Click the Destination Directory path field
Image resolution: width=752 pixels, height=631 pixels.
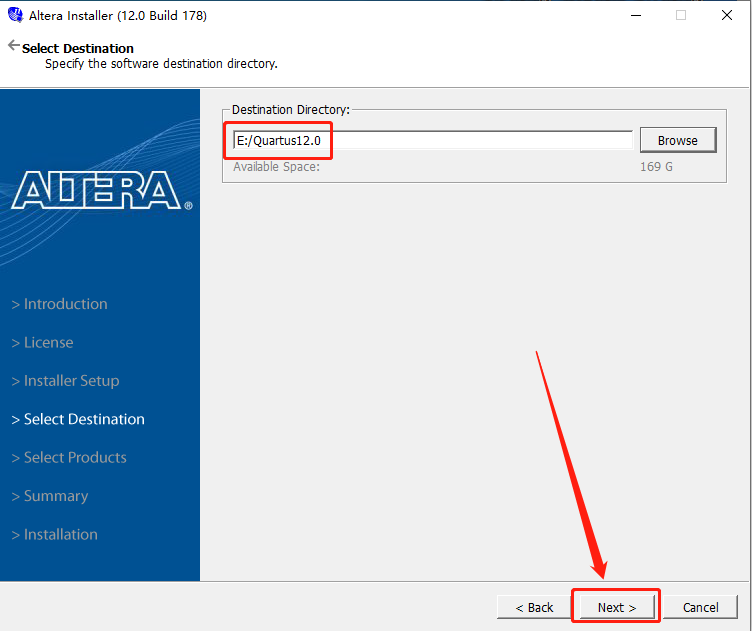click(433, 140)
